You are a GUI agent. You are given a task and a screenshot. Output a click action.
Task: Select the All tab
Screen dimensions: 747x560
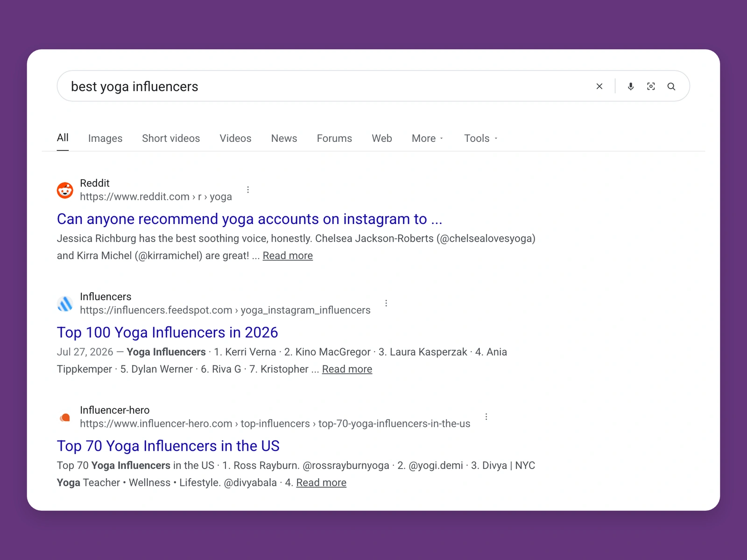tap(63, 138)
